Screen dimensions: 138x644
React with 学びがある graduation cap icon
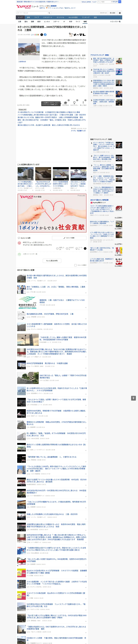[x=66, y=103]
